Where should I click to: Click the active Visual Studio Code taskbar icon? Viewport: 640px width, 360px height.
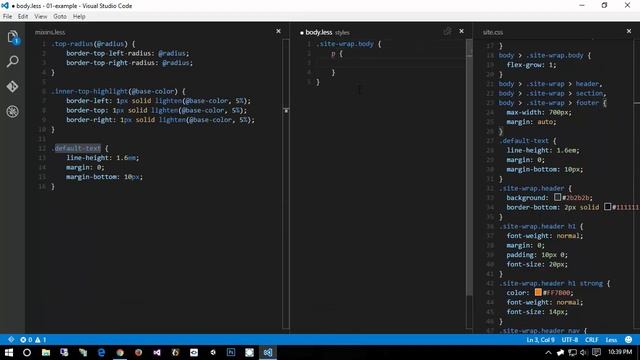[268, 352]
